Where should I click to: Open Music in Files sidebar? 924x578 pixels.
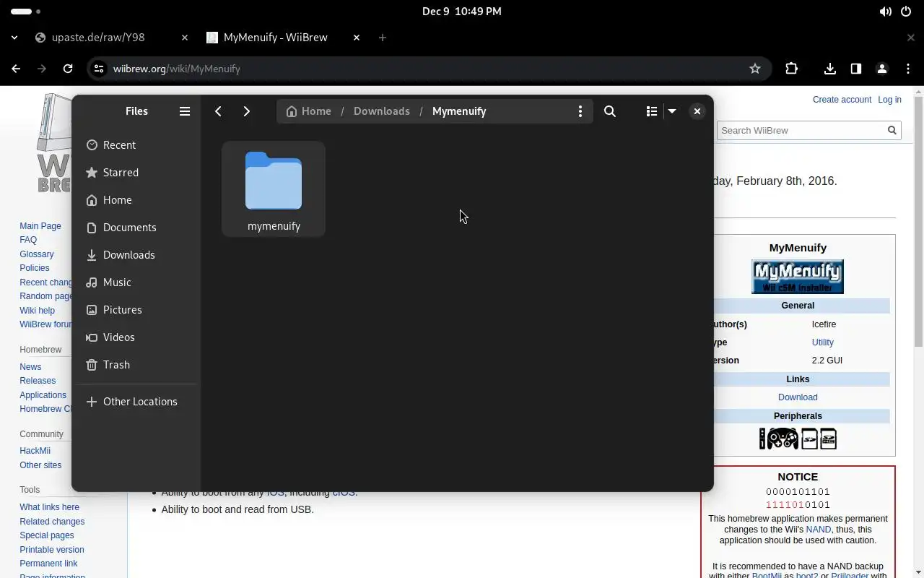click(x=136, y=282)
